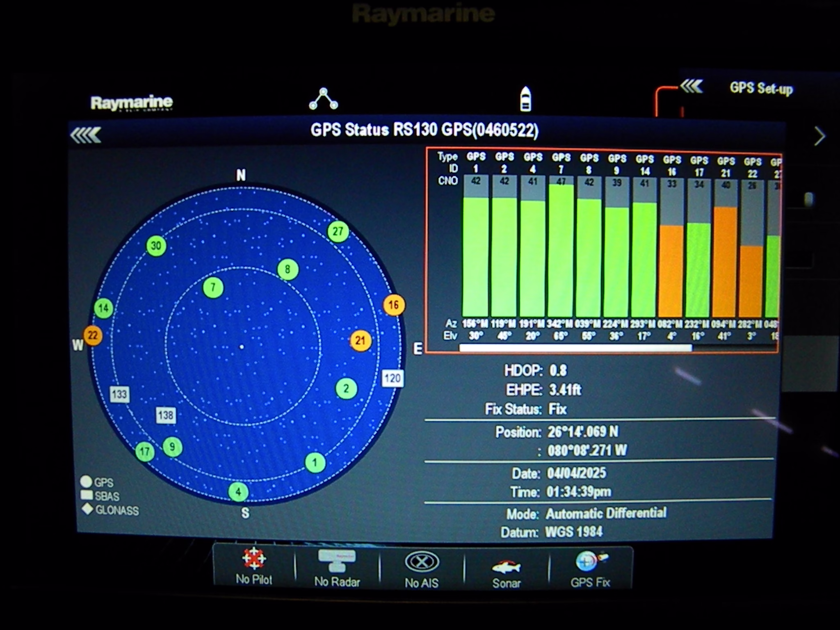Click the GPS Status RS130 GPS title
The image size is (840, 630).
424,130
